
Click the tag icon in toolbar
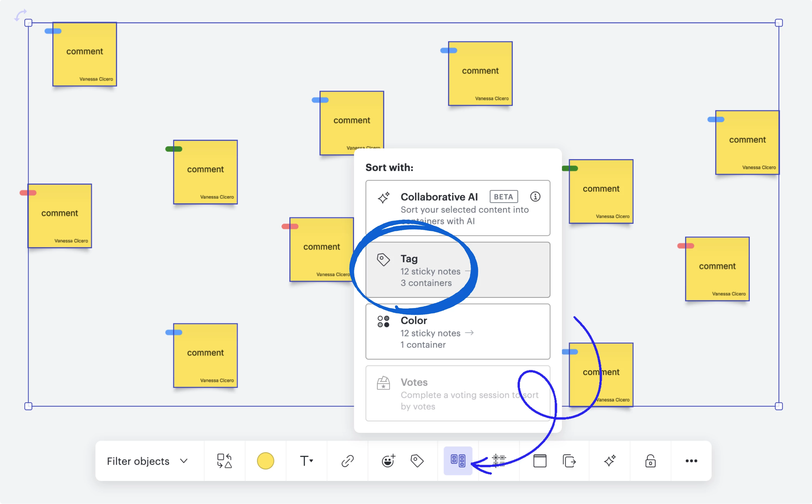[417, 461]
